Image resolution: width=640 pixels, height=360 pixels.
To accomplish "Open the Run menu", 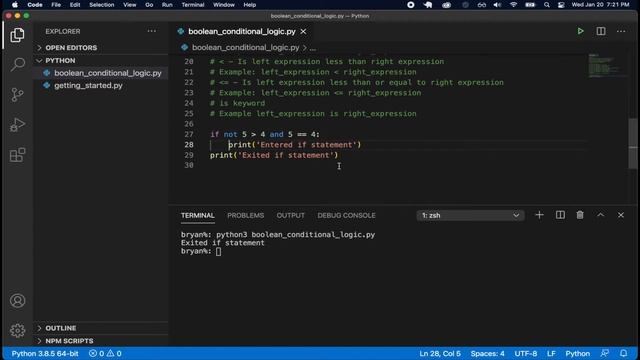I will click(167, 5).
